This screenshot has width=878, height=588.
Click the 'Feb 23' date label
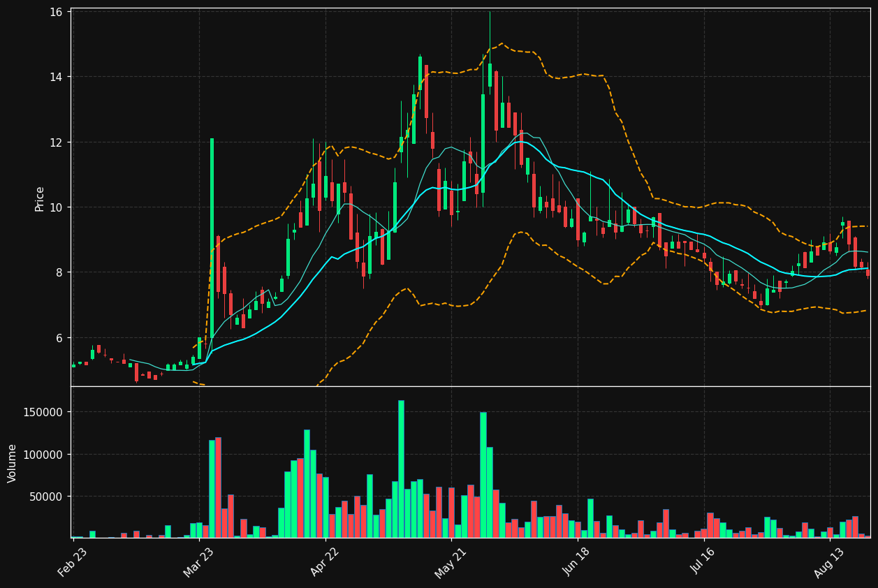[73, 562]
